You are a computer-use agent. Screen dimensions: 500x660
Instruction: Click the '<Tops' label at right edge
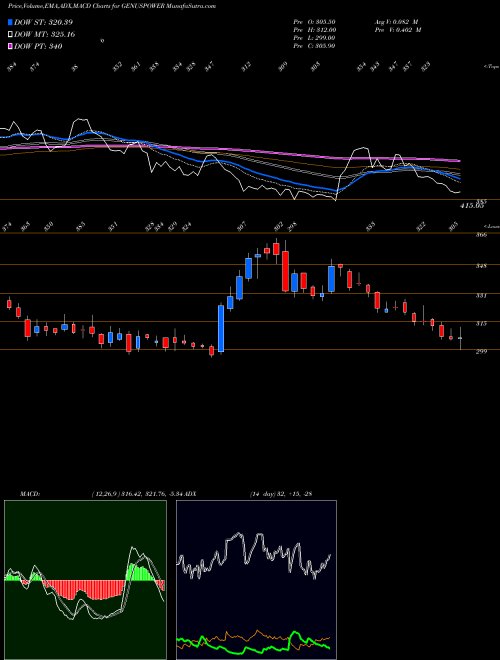click(491, 67)
